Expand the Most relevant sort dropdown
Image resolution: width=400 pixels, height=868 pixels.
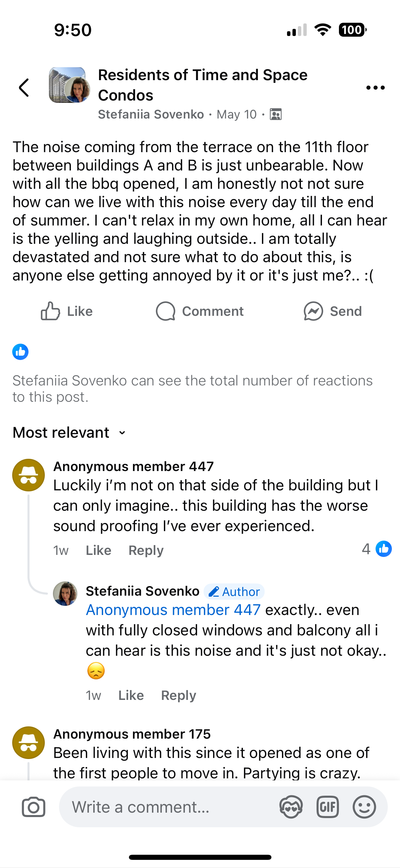pos(70,433)
